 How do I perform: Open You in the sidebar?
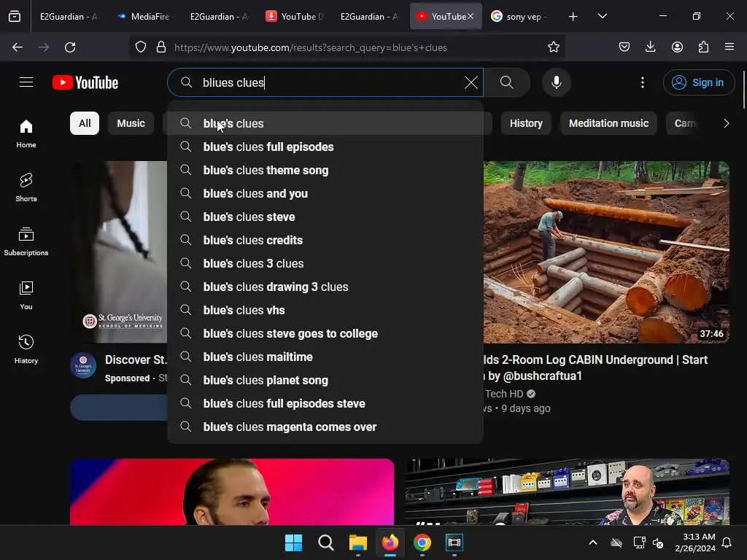click(26, 296)
